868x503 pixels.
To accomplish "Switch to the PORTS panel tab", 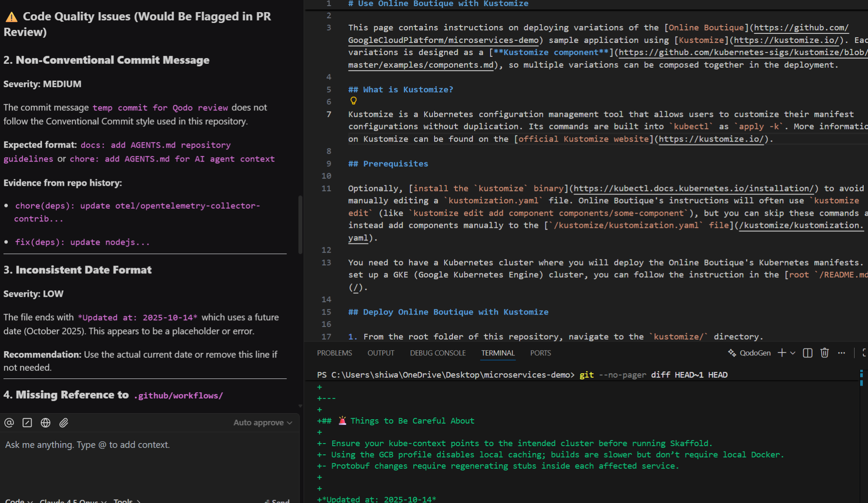I will (541, 353).
